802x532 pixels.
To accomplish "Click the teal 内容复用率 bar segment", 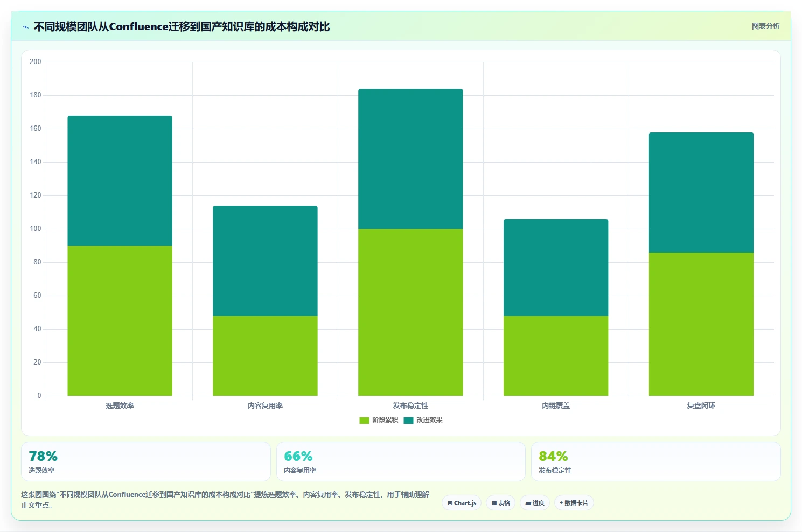I will 265,261.
